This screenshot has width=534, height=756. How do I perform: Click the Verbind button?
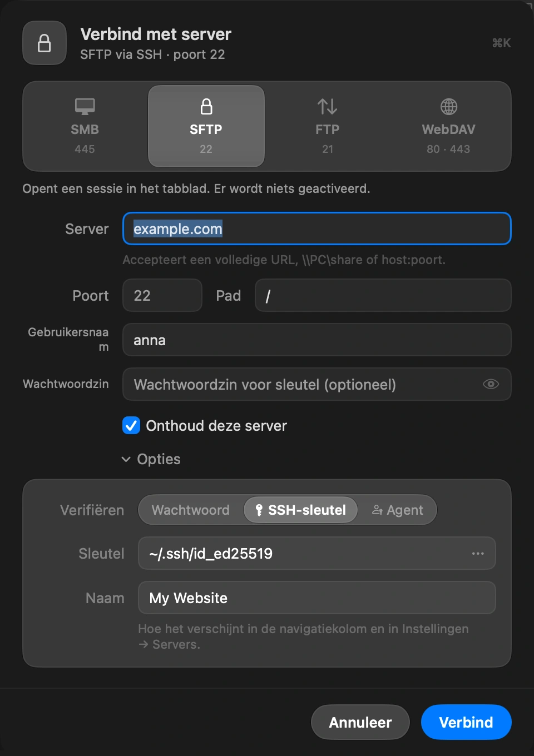pyautogui.click(x=466, y=722)
